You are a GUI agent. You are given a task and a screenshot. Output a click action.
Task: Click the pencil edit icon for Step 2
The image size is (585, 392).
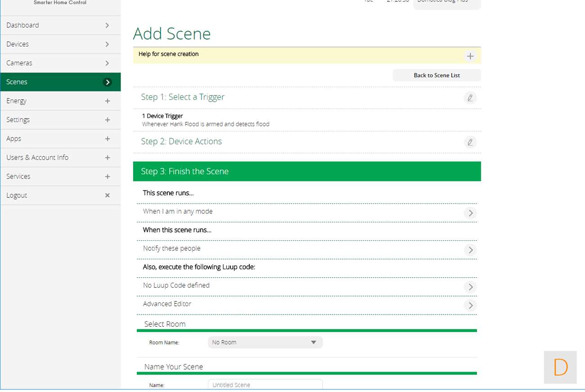pyautogui.click(x=470, y=142)
